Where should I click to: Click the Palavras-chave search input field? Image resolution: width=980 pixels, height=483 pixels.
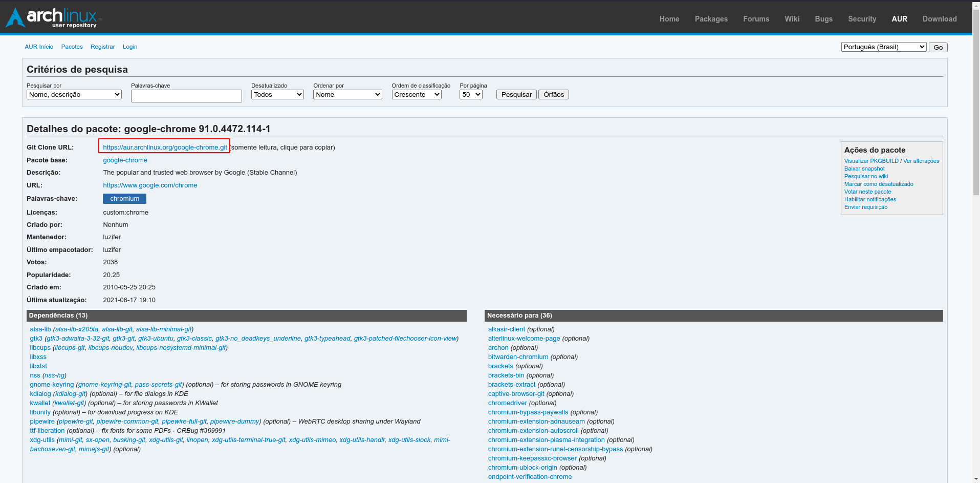pyautogui.click(x=186, y=96)
